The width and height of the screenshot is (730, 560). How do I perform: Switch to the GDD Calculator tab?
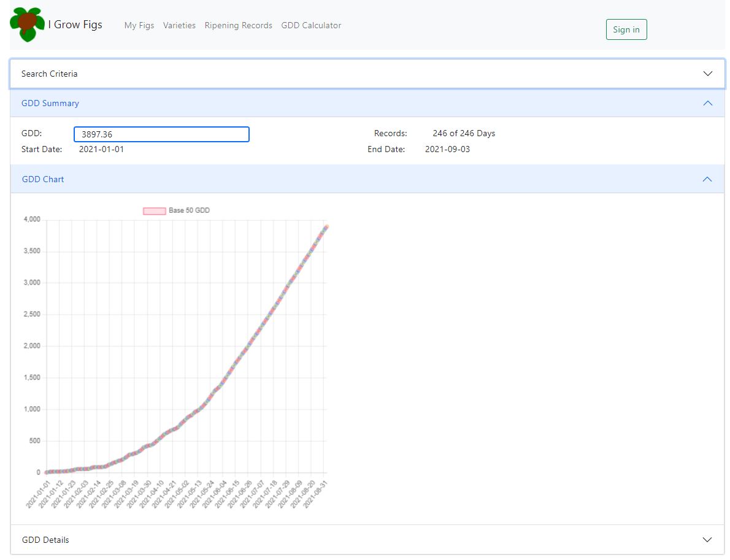coord(311,25)
